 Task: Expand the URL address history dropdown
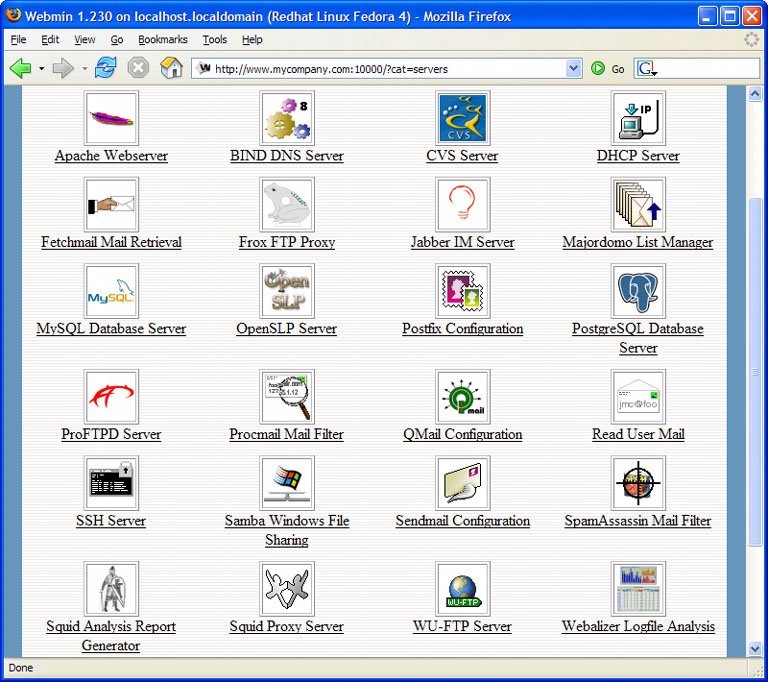[573, 68]
